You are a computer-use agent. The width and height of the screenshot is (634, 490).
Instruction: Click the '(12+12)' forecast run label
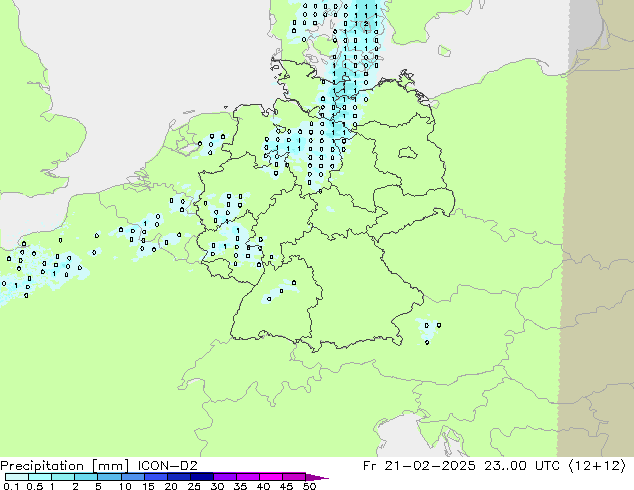(x=597, y=466)
